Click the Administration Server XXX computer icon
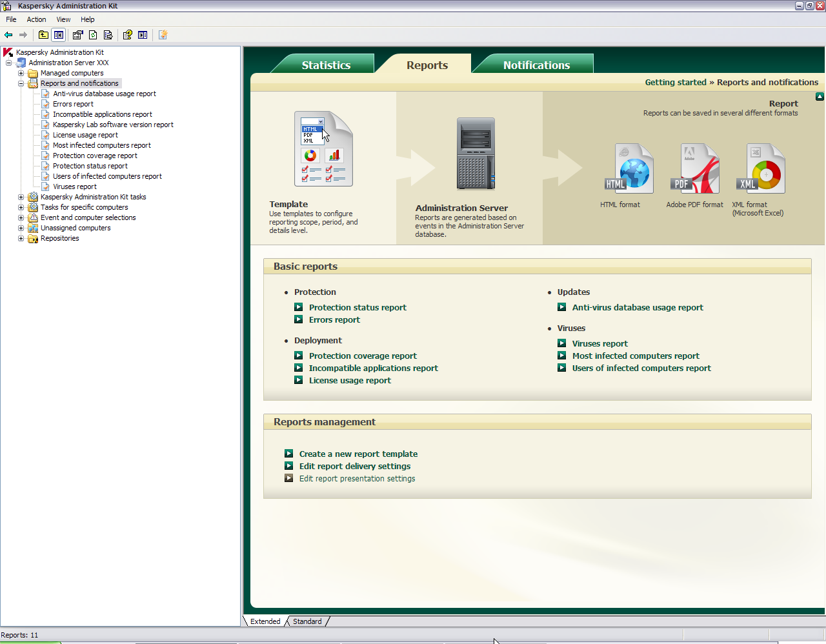826x644 pixels. (x=21, y=63)
